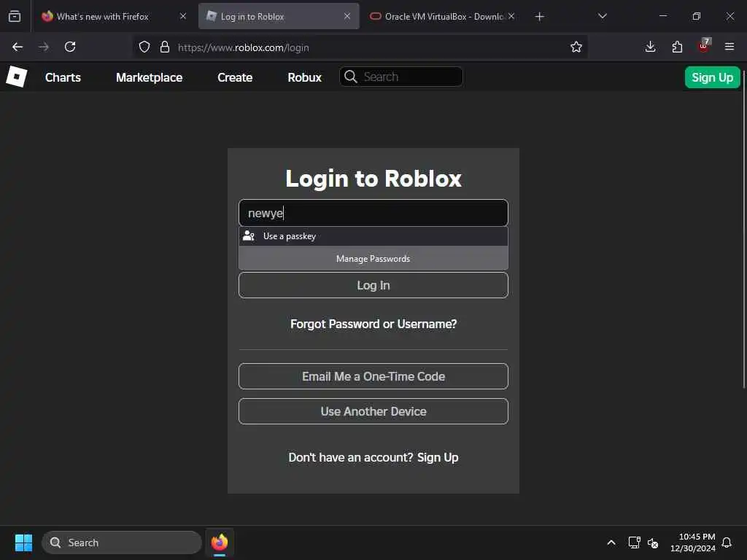Open Charts in Roblox navigation

click(63, 77)
